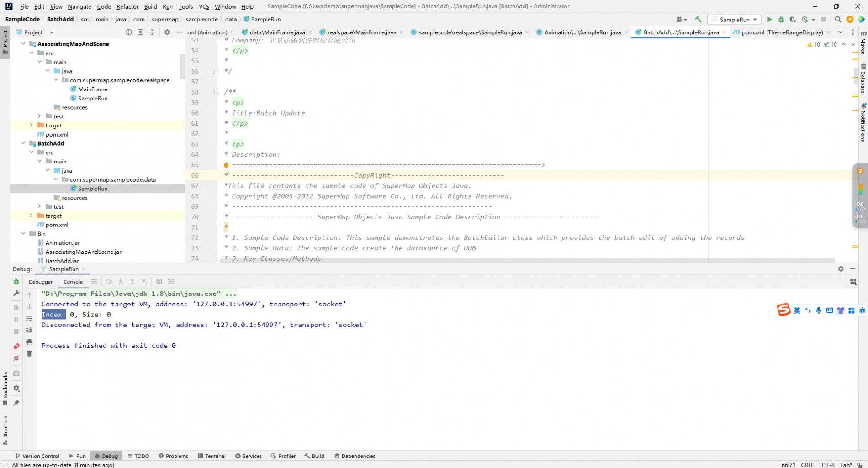Click Evaluate Expression calculator icon
Viewport: 868px width, 468px height.
click(x=159, y=282)
